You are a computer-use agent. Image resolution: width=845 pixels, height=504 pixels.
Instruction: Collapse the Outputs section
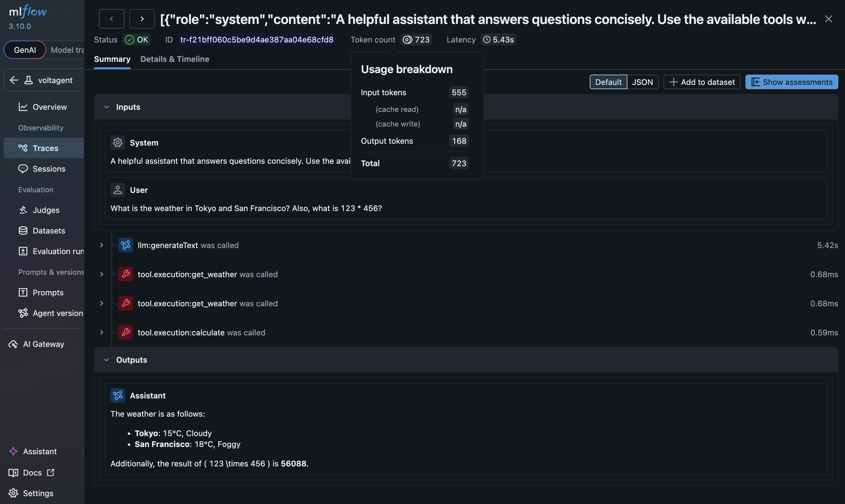tap(107, 360)
